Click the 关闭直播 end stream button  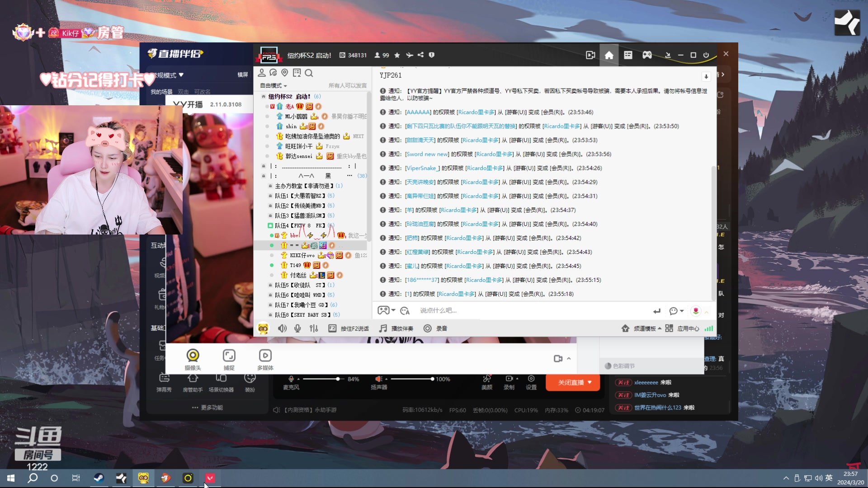click(x=573, y=382)
